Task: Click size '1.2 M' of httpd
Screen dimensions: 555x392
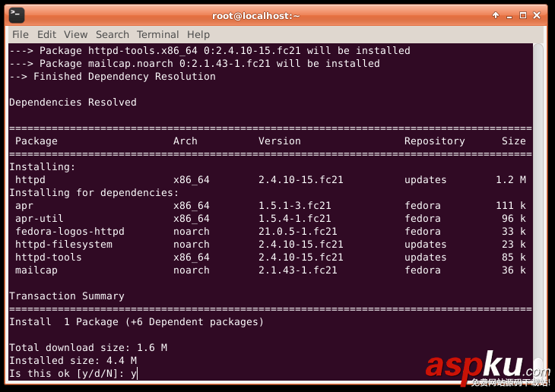Action: tap(511, 180)
